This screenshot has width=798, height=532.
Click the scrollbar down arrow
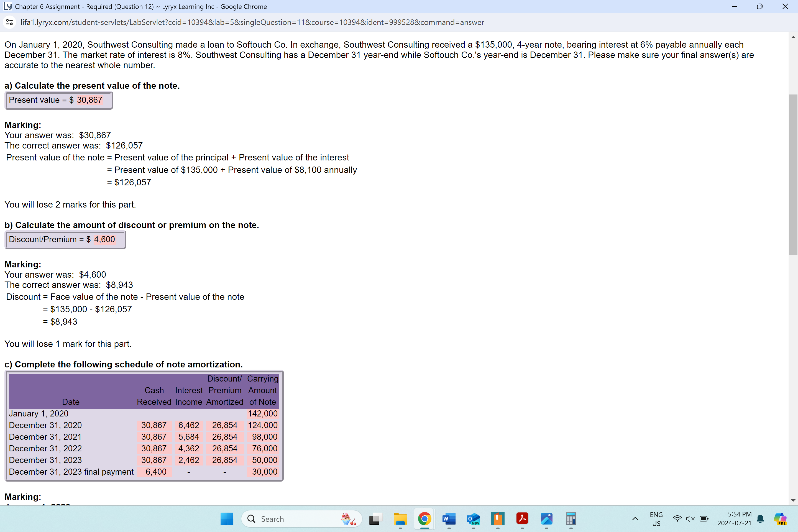(x=793, y=500)
